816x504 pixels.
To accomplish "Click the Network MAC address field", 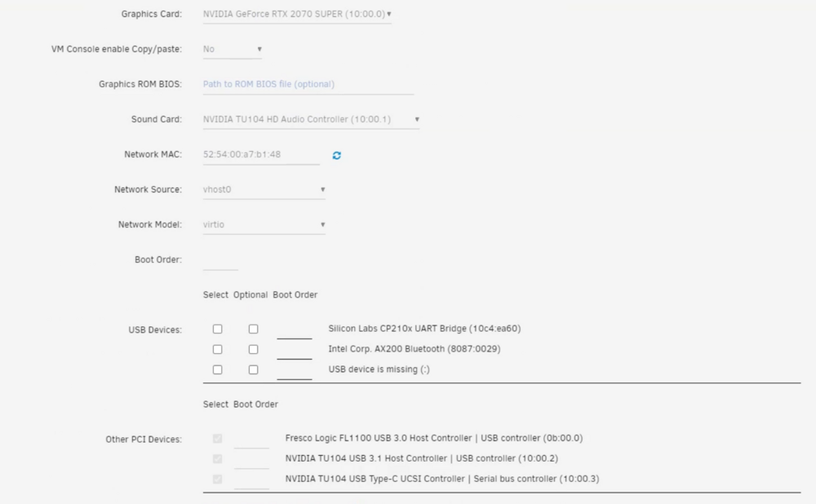I will pyautogui.click(x=261, y=154).
